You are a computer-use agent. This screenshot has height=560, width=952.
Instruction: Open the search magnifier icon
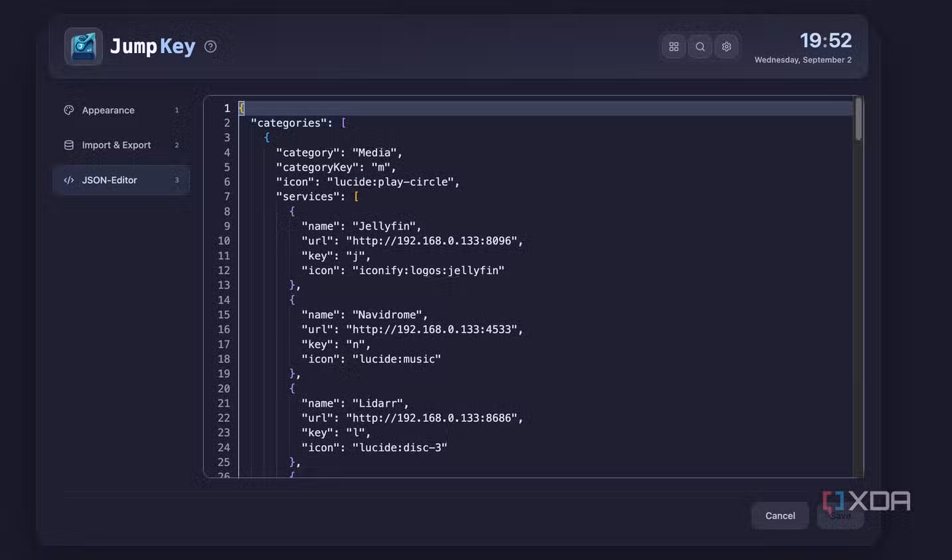700,46
